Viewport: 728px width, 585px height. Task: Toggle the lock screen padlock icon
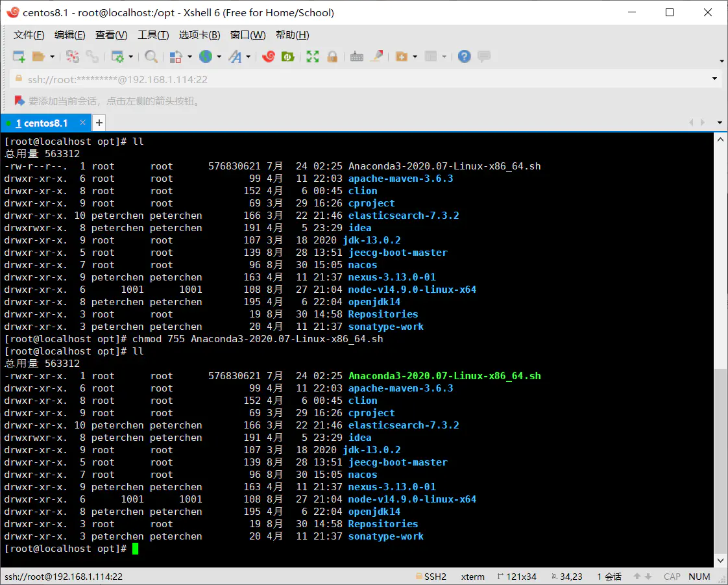coord(332,57)
